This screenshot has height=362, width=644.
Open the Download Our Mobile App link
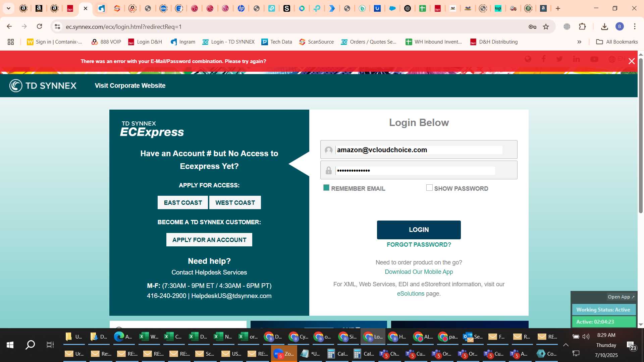pos(419,272)
